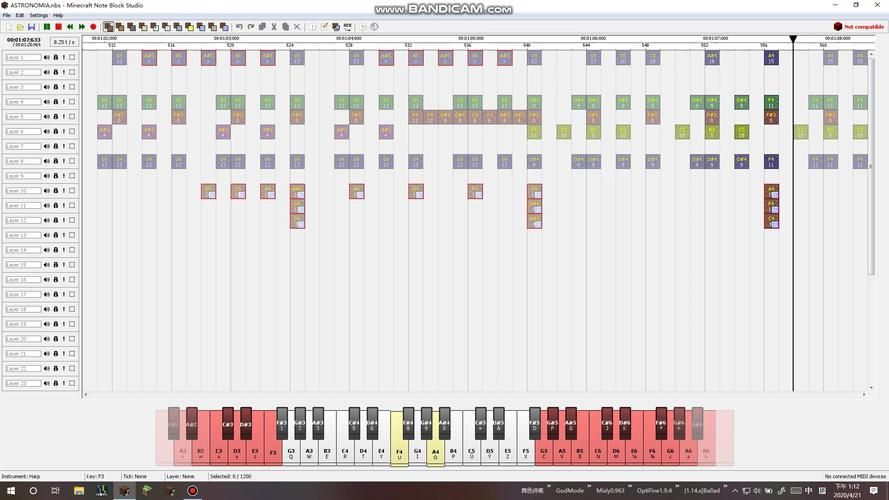Select the Double Bass instrument icon
The height and width of the screenshot is (500, 889).
tap(120, 27)
